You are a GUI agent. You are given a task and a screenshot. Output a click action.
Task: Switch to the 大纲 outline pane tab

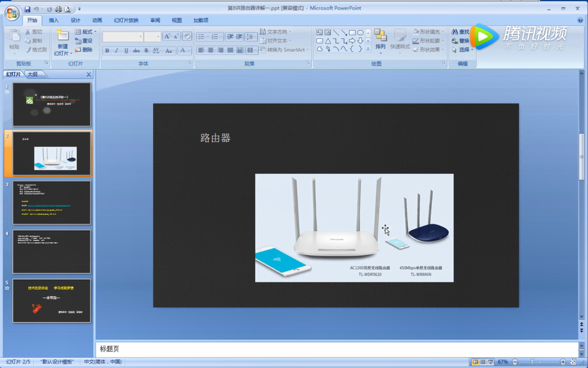tap(33, 74)
